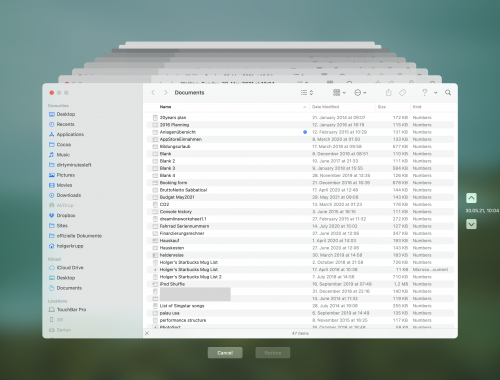Go forward with the right chevron arrow

165,93
